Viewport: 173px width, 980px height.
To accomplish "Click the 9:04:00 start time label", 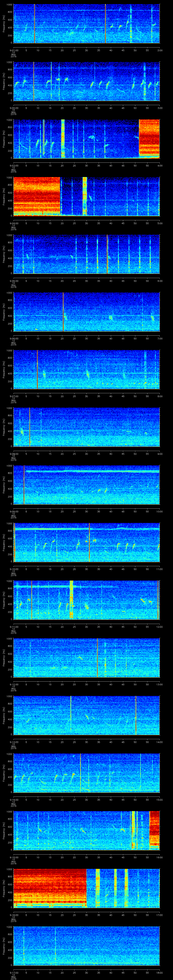I will (14, 223).
